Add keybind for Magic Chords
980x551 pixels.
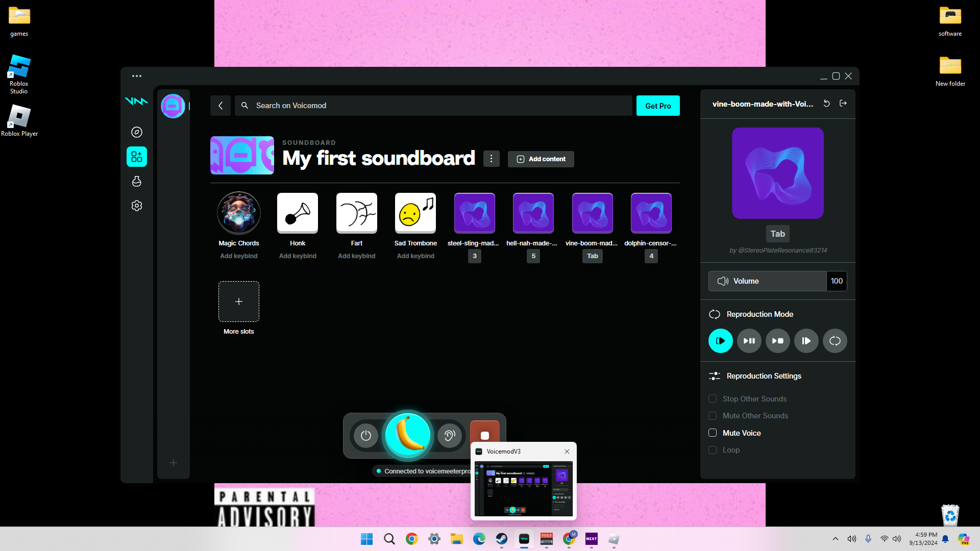tap(239, 256)
